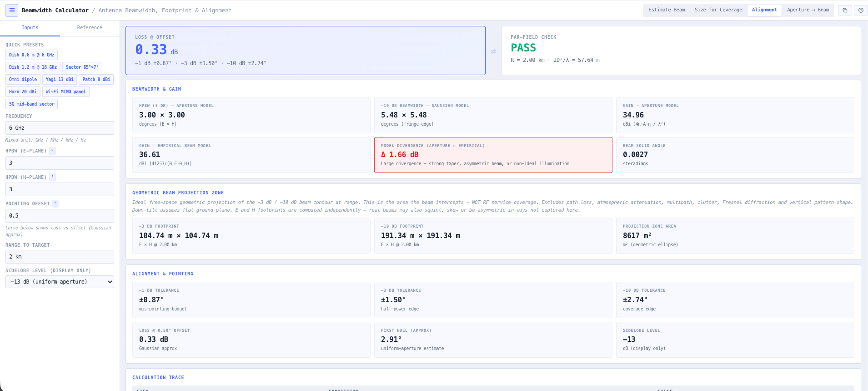Click the empirical beam gain value 36.61
The height and width of the screenshot is (391, 868).
point(150,155)
